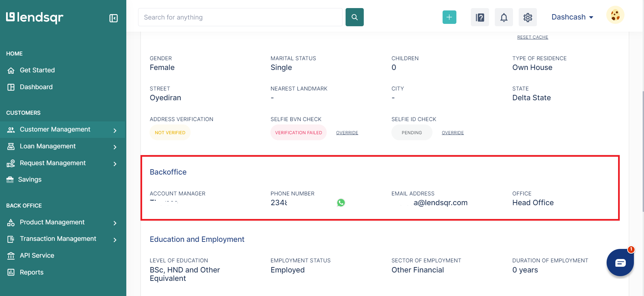Open the settings gear icon

(x=528, y=17)
